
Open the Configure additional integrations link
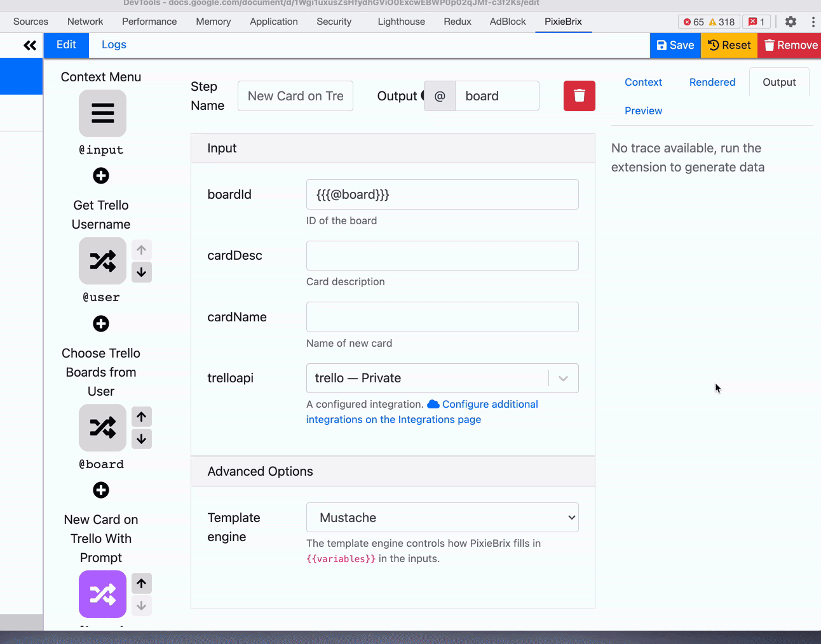click(x=422, y=412)
